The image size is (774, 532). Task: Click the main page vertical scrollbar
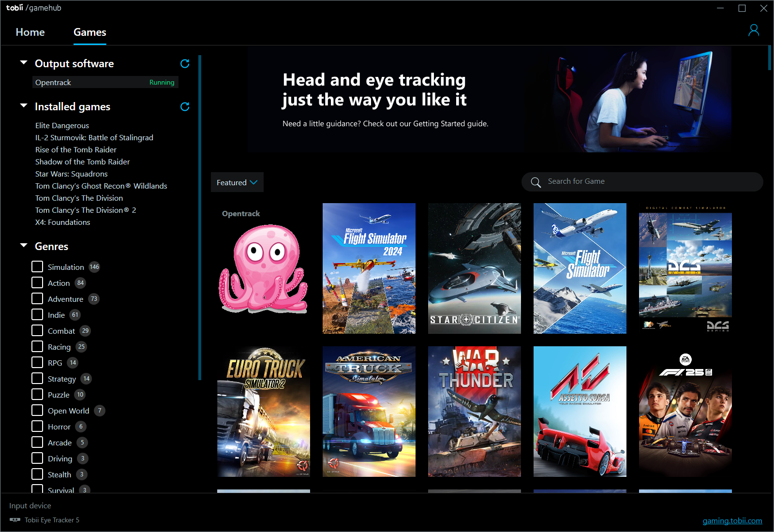tap(769, 58)
